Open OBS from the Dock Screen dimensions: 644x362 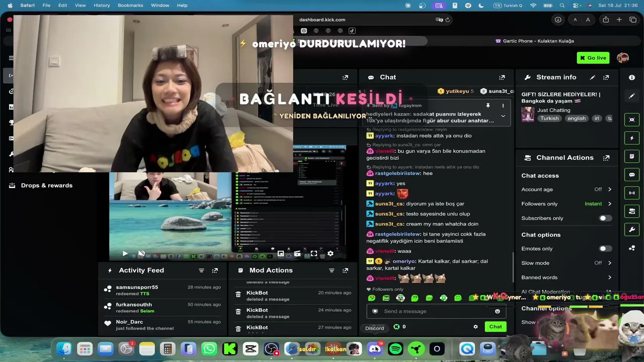pos(271,348)
